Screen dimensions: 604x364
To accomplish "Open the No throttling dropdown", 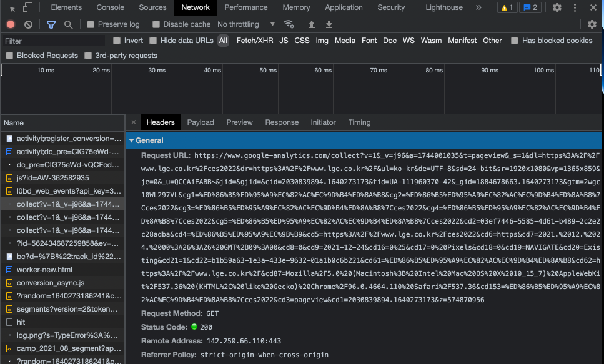I will pyautogui.click(x=246, y=24).
